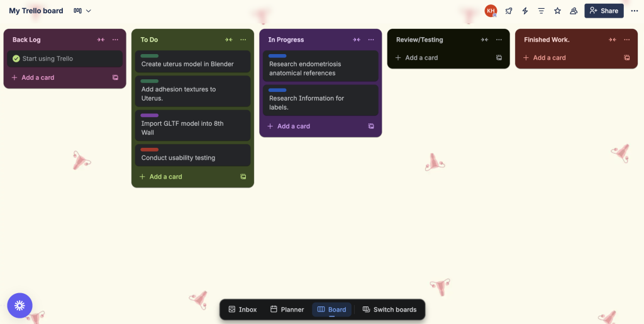This screenshot has width=644, height=324.
Task: Click the board visibility members icon
Action: (574, 11)
